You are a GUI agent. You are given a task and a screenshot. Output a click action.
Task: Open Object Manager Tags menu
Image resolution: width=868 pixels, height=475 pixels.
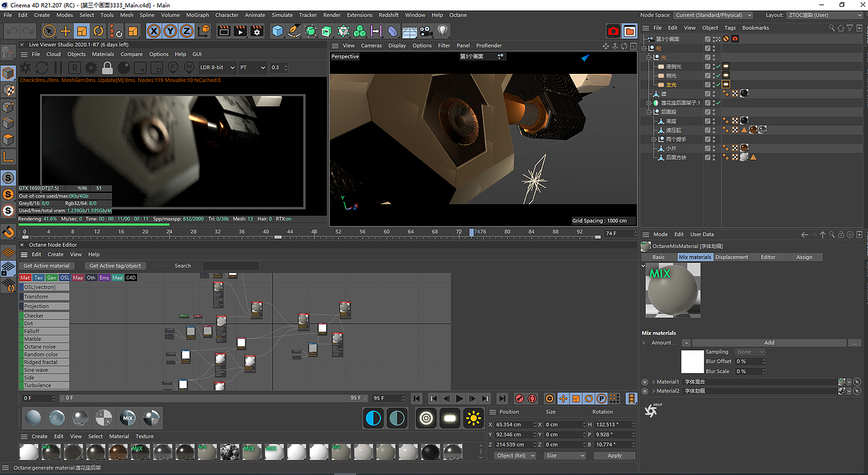point(730,28)
